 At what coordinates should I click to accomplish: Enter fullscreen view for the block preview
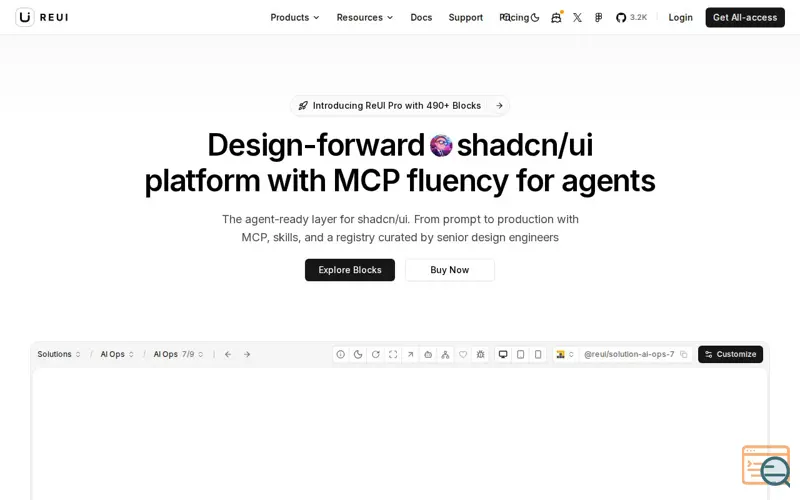click(393, 354)
